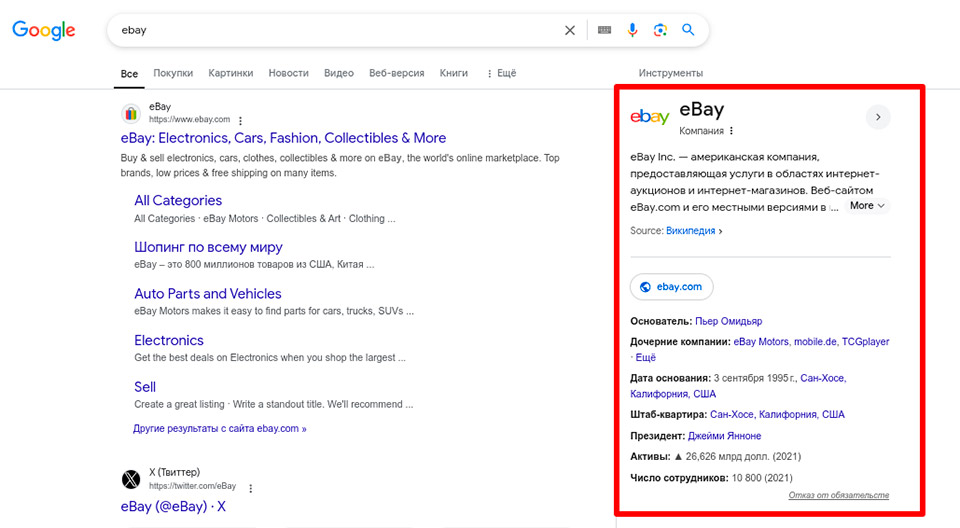Image resolution: width=960 pixels, height=528 pixels.
Task: Click the globe icon on ebay.com chip
Action: click(x=645, y=287)
